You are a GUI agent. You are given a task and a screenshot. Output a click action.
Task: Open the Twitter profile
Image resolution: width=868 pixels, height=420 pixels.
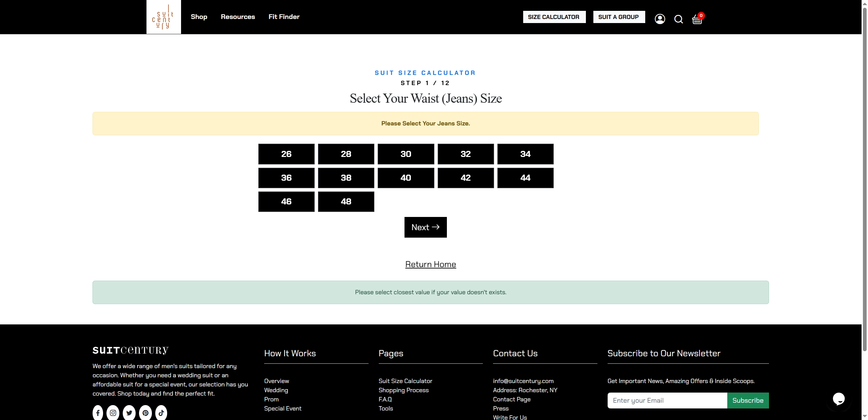pos(129,413)
